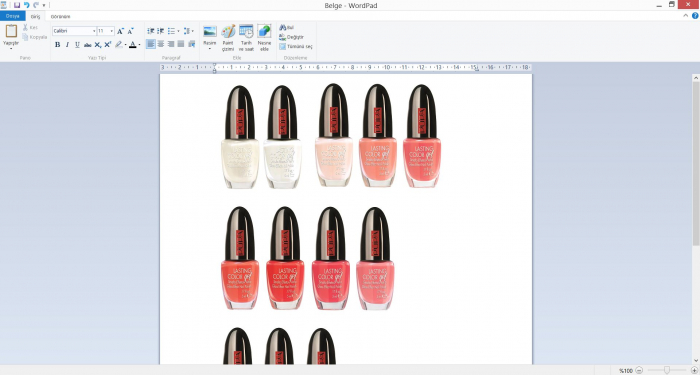700x375 pixels.
Task: Open the font color dropdown arrow
Action: [139, 45]
